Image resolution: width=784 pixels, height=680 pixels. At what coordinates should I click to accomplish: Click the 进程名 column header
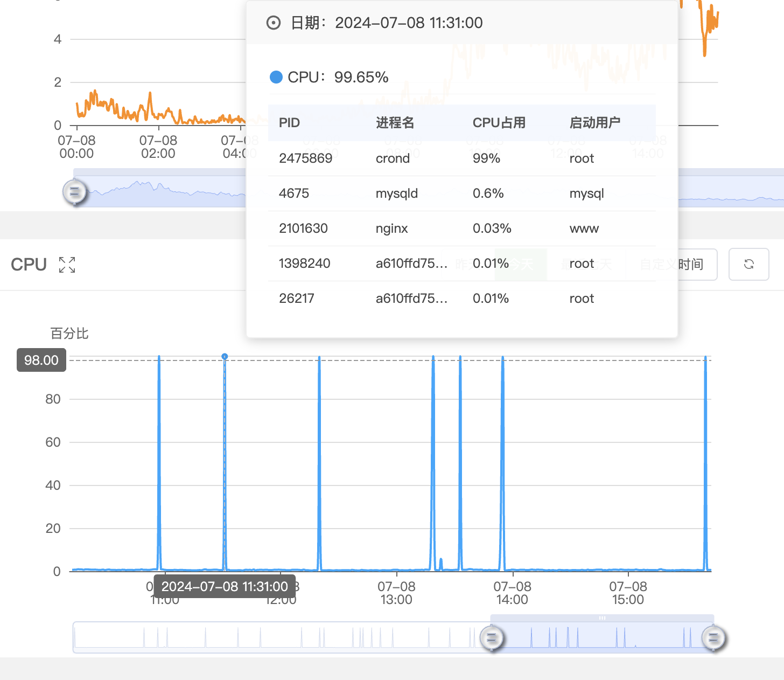(x=395, y=123)
